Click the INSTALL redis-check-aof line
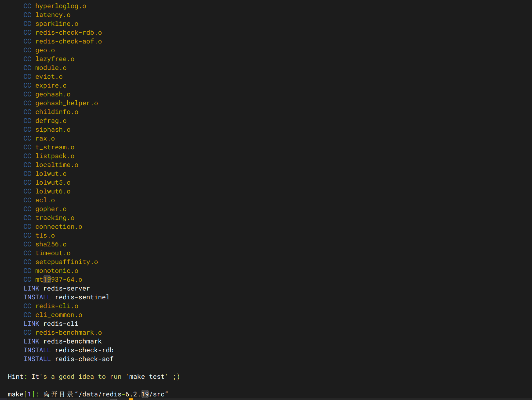This screenshot has width=532, height=400. click(x=68, y=359)
